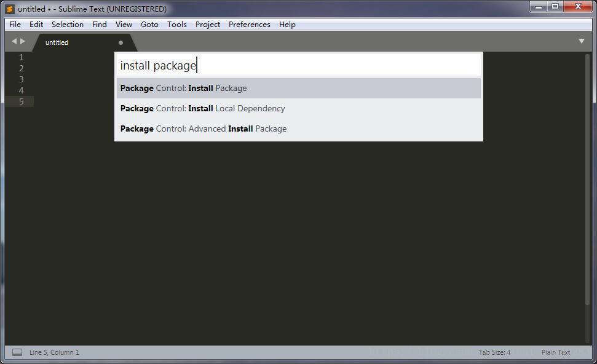Click Line 5, Column 1 status text

(54, 352)
